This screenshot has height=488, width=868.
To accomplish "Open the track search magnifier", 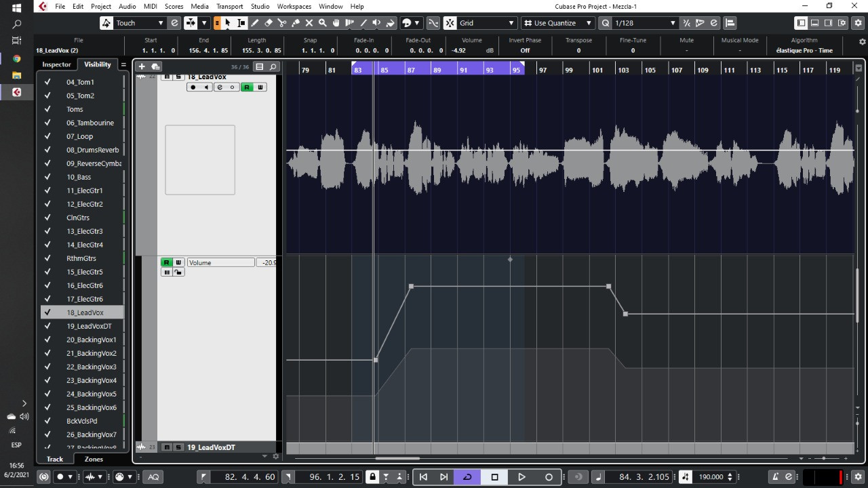I will pos(273,66).
